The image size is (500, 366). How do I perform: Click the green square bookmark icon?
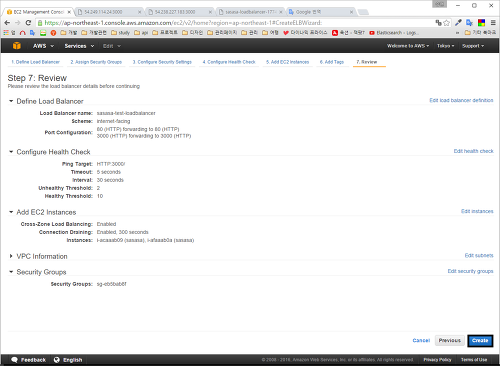click(43, 33)
